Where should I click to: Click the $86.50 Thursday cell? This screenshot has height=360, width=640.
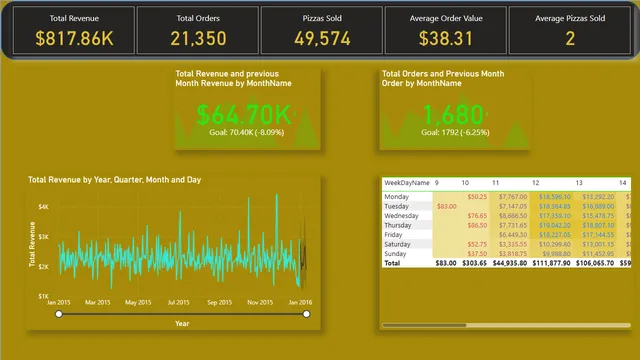477,225
